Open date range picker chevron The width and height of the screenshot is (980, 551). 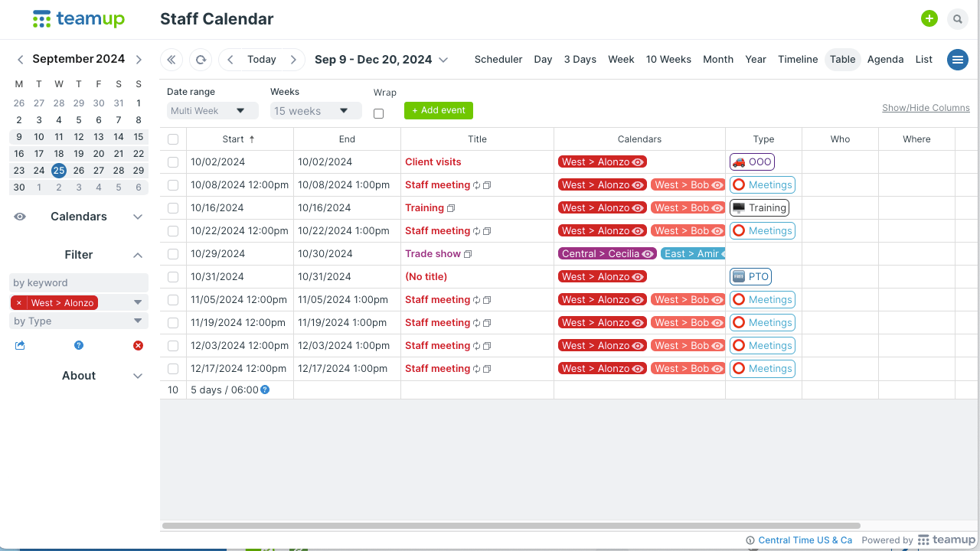tap(443, 60)
